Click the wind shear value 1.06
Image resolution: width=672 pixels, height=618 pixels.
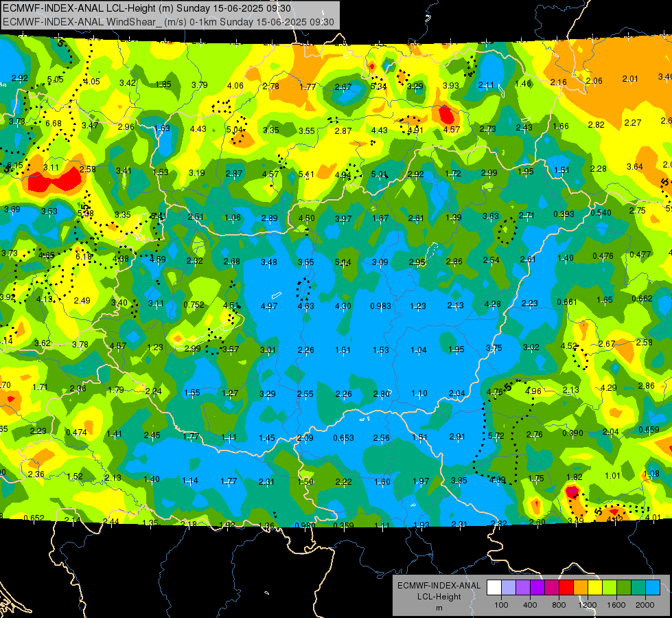tap(233, 218)
